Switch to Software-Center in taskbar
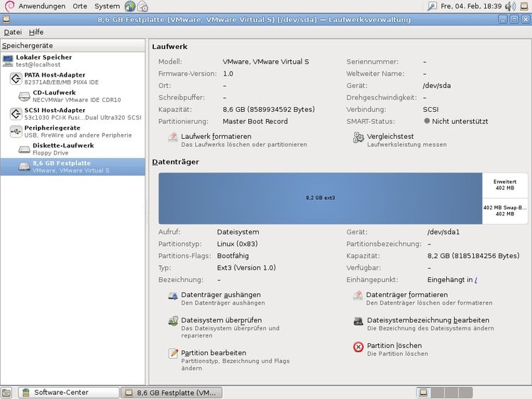 (67, 392)
